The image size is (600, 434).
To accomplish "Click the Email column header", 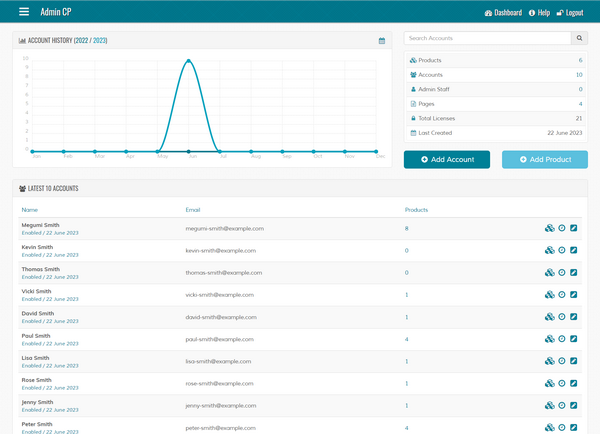I will [193, 210].
